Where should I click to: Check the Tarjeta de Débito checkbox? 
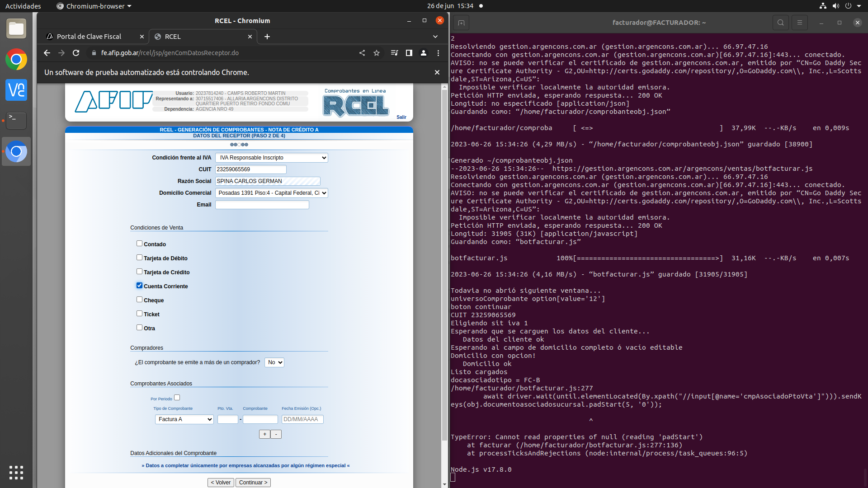tap(139, 258)
